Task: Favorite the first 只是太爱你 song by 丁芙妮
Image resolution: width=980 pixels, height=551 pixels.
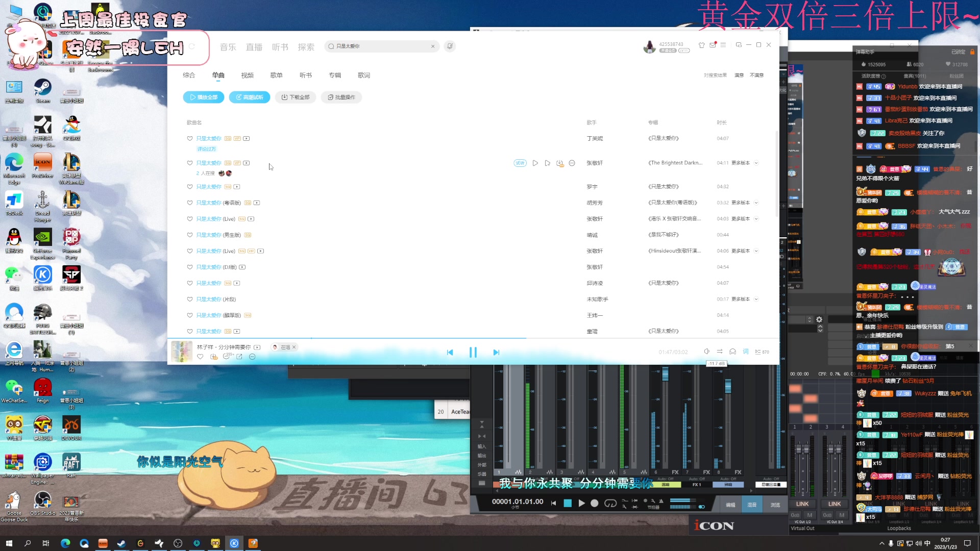Action: (x=190, y=138)
